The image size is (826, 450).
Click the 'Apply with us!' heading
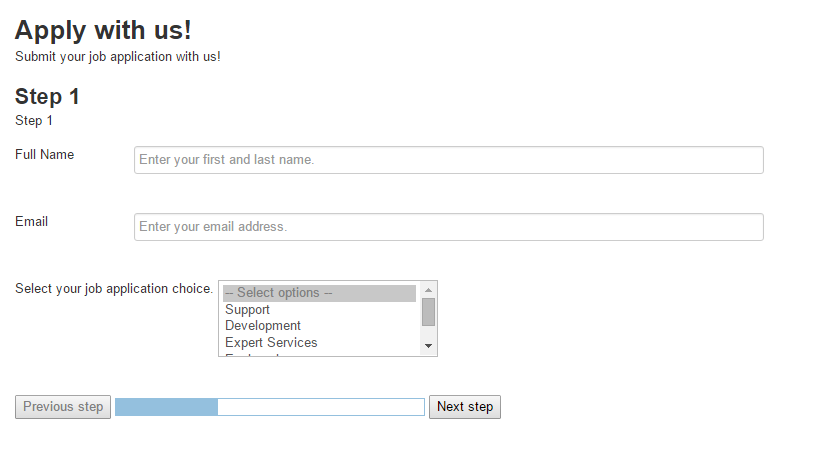(x=103, y=31)
